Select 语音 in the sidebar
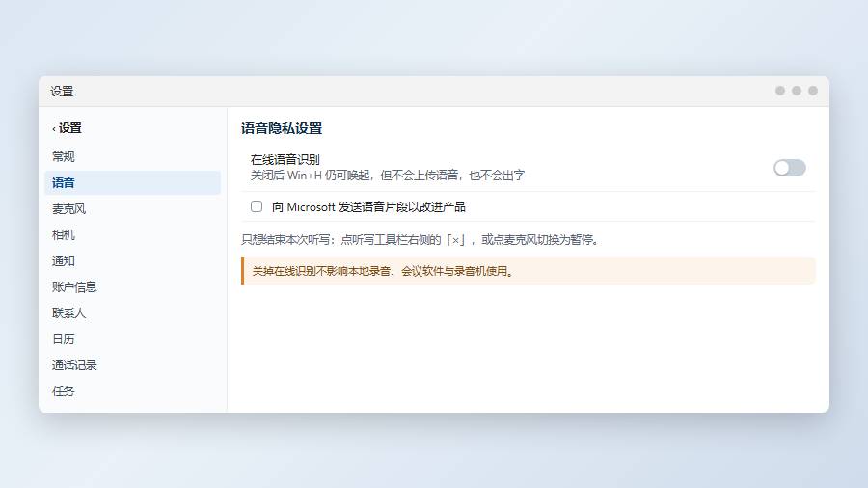 [132, 182]
